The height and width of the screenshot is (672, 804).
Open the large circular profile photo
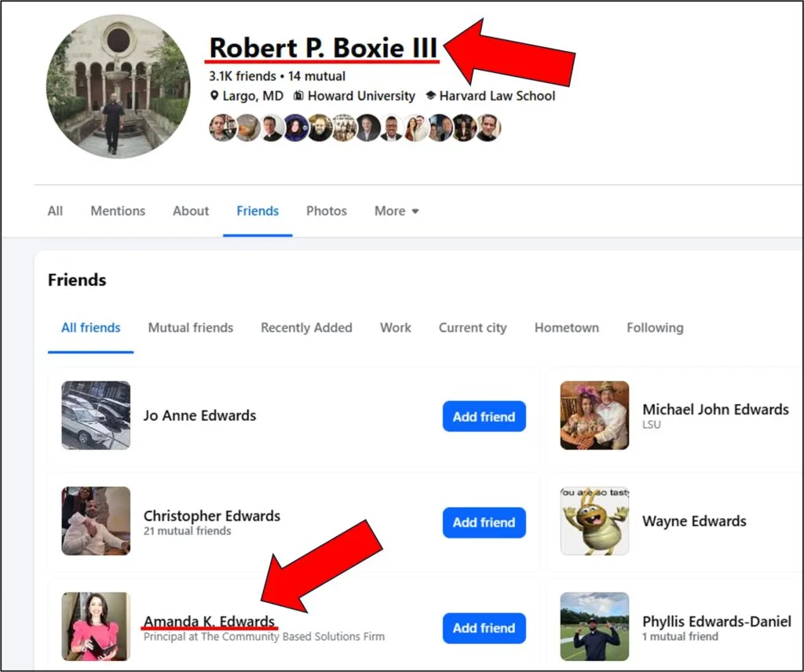pos(119,86)
